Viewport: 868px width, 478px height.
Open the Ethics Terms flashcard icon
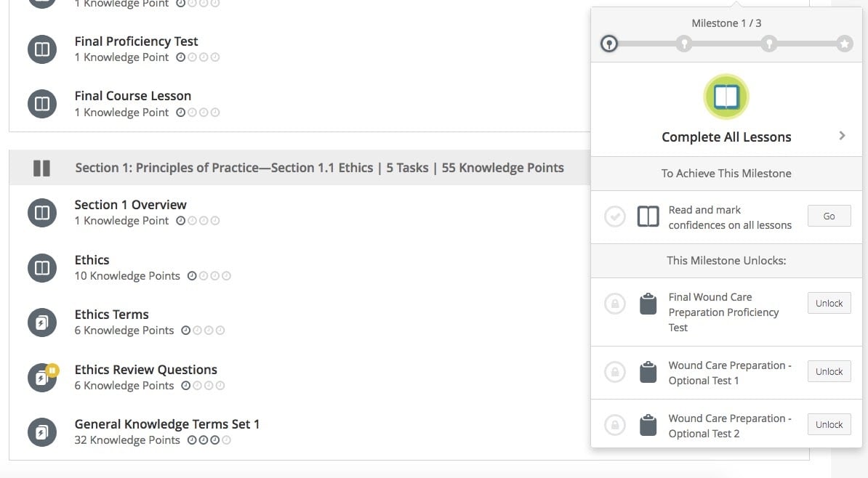pyautogui.click(x=42, y=323)
